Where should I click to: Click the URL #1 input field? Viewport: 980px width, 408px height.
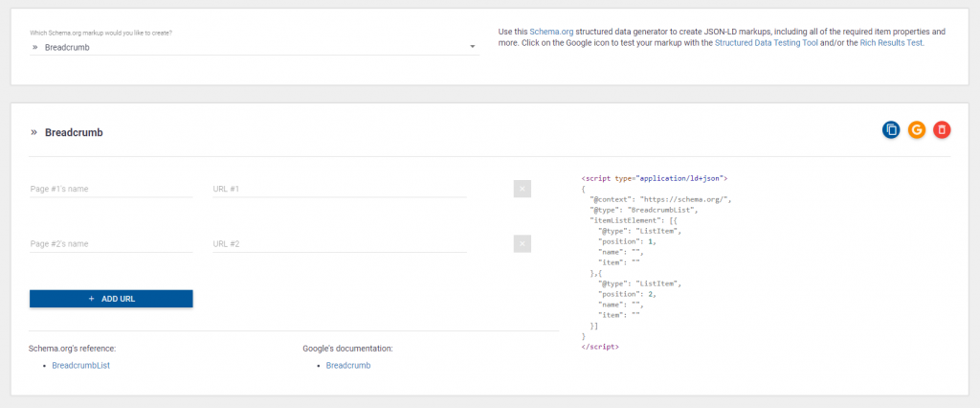[x=340, y=189]
